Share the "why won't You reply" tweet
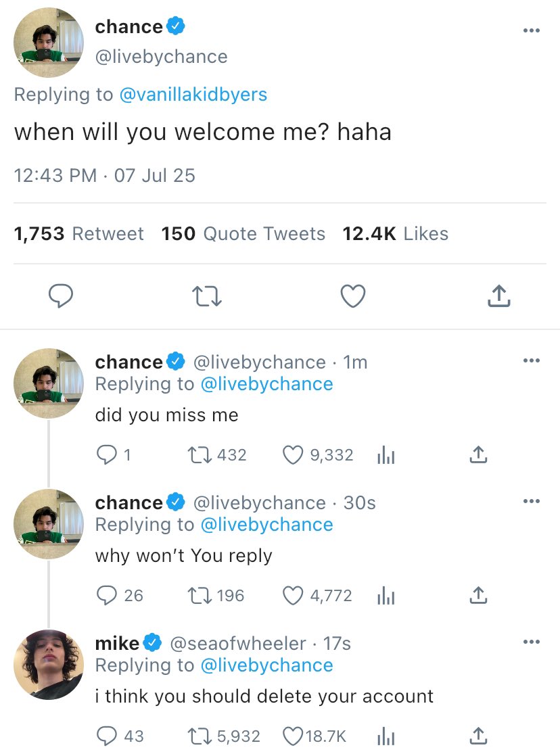The image size is (560, 754). [x=477, y=595]
